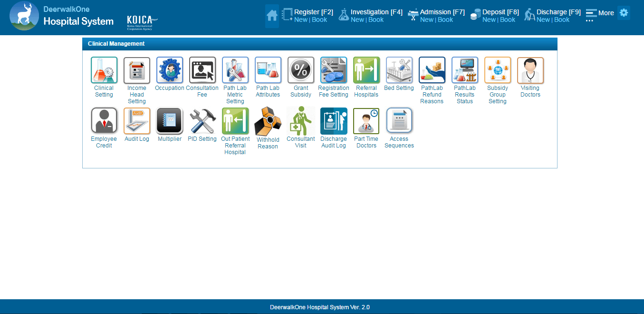Click the 'Employee Credit' label text
644x314 pixels.
pos(104,142)
